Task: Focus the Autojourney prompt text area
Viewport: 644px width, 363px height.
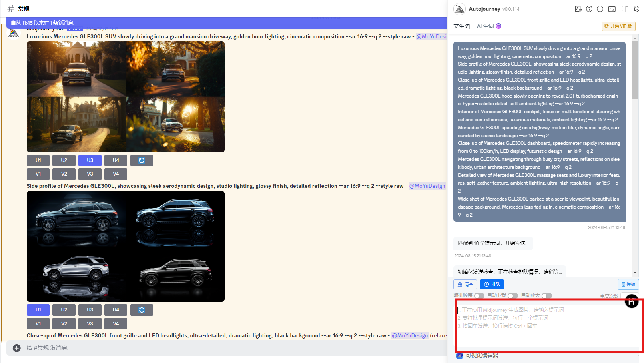Action: (x=548, y=326)
